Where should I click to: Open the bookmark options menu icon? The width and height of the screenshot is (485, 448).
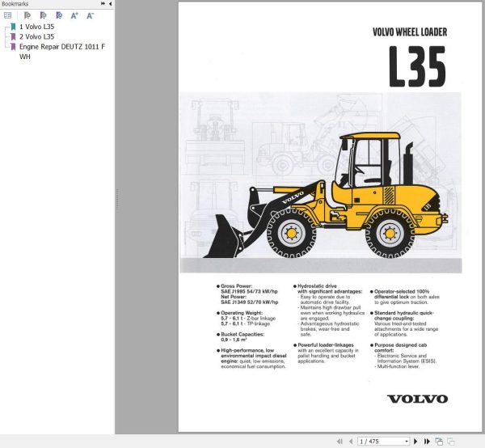[x=8, y=15]
